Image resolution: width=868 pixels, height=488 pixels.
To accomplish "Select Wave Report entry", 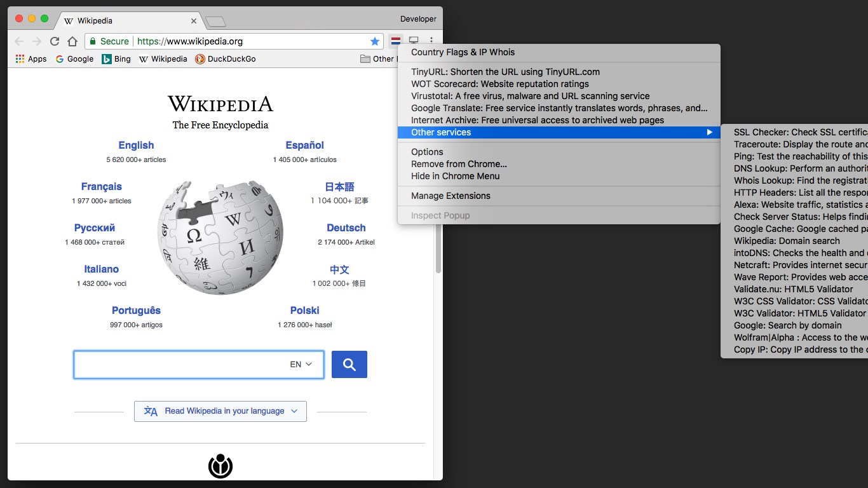I will pyautogui.click(x=794, y=277).
